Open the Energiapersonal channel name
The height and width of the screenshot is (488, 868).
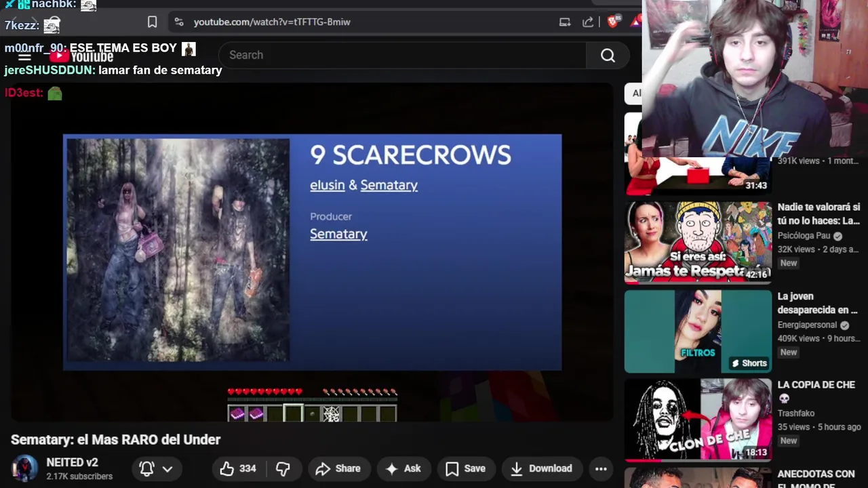(x=807, y=325)
